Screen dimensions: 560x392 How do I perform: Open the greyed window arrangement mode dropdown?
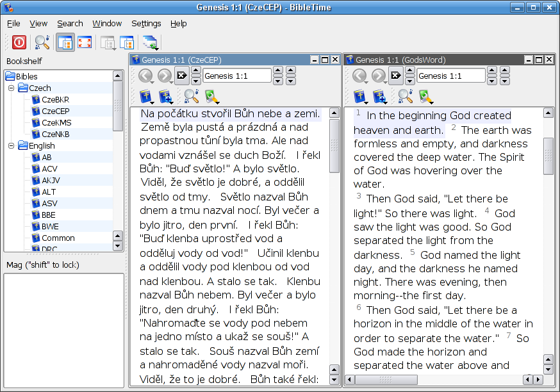pos(108,43)
